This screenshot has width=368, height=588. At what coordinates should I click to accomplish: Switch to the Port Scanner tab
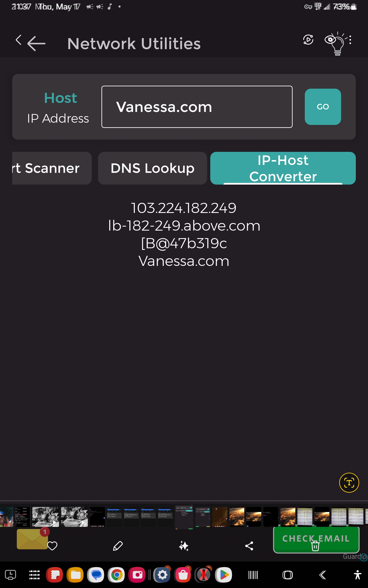click(52, 168)
